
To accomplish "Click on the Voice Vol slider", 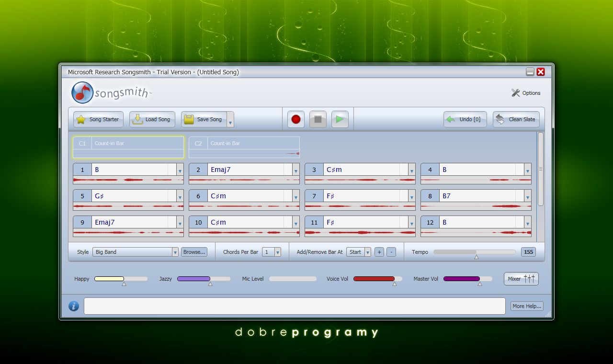I will [x=378, y=279].
